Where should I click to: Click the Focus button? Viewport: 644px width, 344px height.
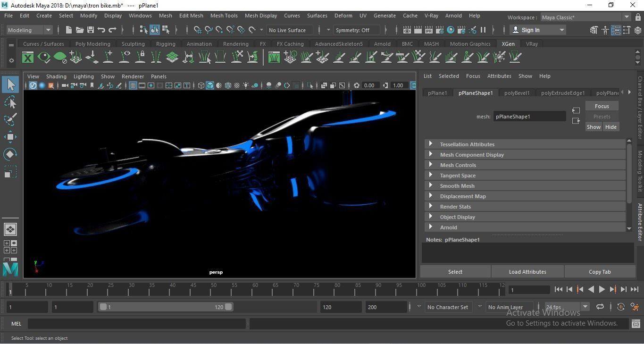tap(602, 106)
